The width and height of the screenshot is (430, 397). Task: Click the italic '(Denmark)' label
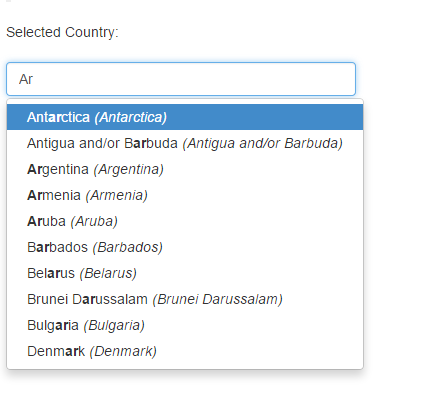tap(123, 351)
